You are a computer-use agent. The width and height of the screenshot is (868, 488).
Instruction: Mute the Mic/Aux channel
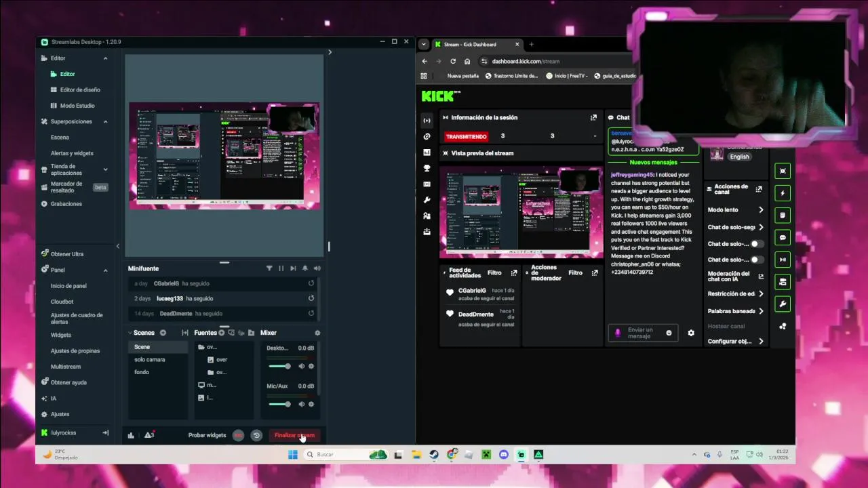302,404
